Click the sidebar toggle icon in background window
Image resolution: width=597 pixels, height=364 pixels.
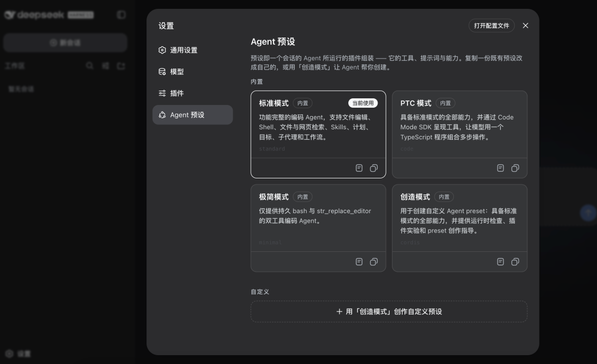121,15
